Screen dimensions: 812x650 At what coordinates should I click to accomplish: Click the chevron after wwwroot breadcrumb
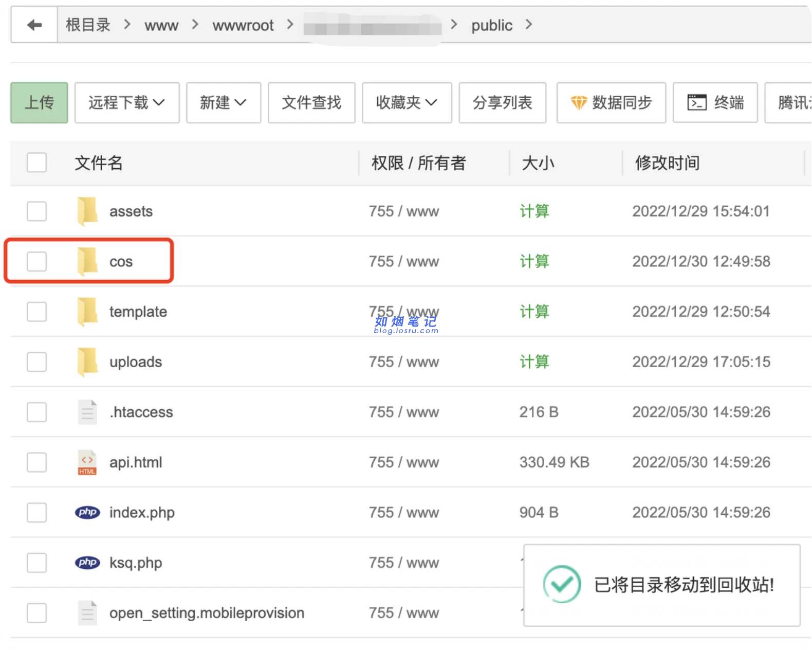pyautogui.click(x=290, y=24)
